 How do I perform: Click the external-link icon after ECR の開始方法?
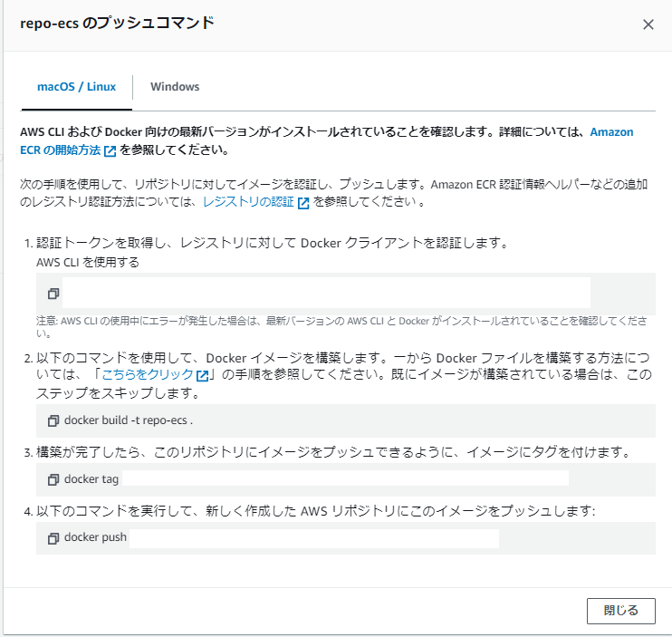click(110, 151)
